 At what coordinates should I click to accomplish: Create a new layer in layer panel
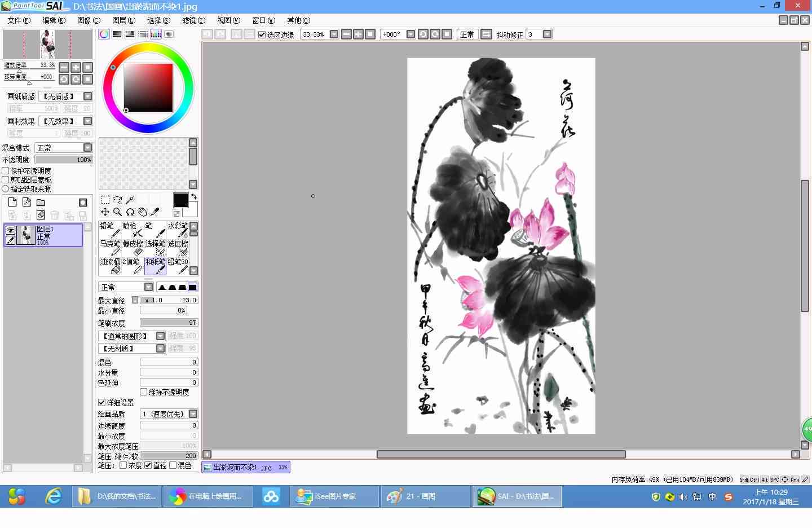(12, 203)
